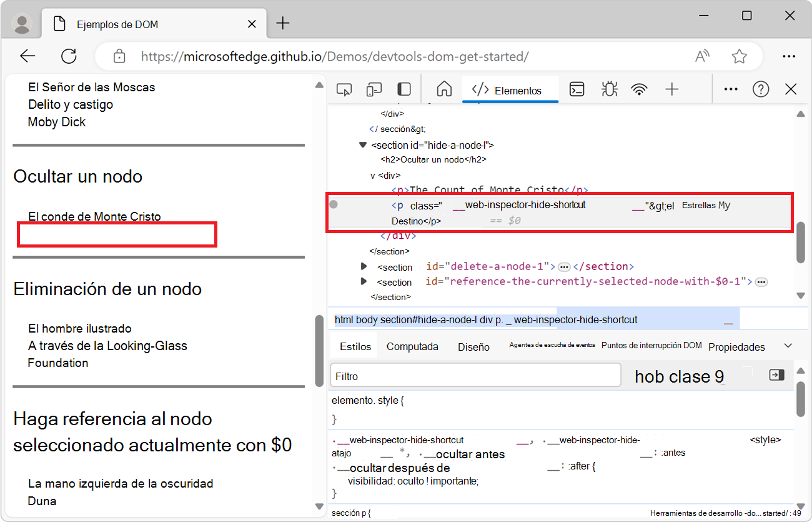Viewport: 812px width, 522px height.
Task: Open the Herramientas de desarrollo stylesheet link
Action: click(x=725, y=513)
